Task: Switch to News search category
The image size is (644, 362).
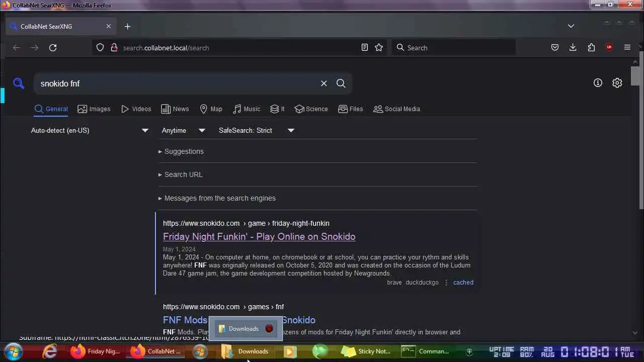Action: coord(175,109)
